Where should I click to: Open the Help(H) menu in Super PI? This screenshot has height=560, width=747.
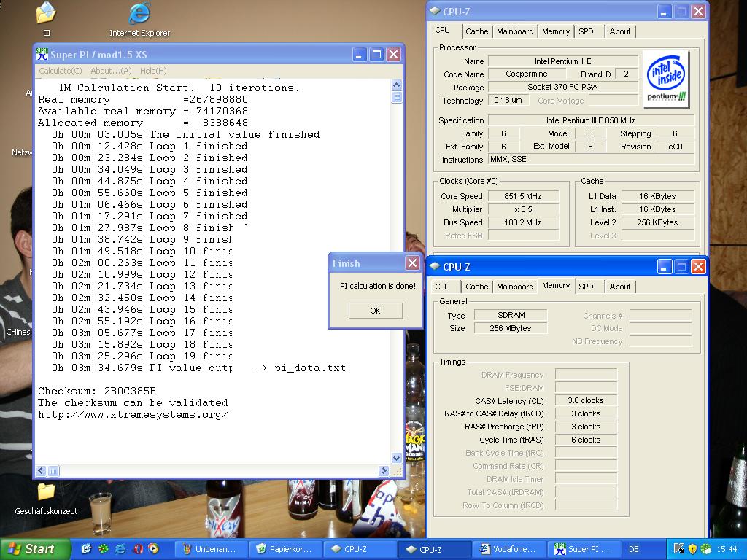click(153, 71)
